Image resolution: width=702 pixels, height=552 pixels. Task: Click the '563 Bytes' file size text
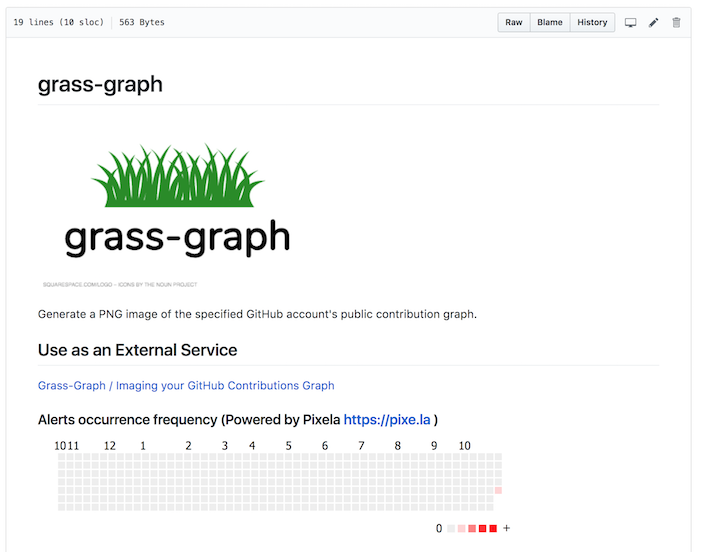tap(141, 22)
